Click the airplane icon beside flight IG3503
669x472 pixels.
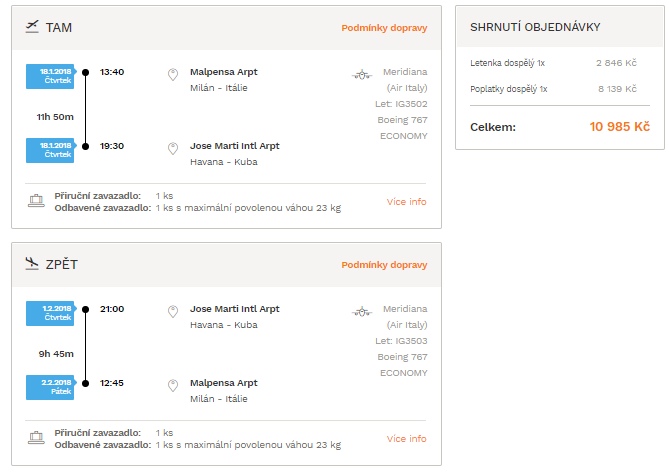point(362,312)
